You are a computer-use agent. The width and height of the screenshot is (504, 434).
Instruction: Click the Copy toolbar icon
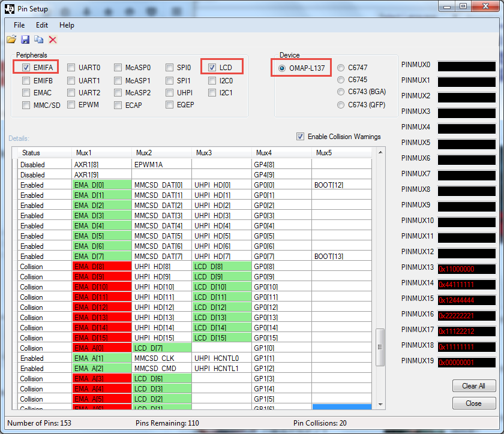click(x=39, y=40)
